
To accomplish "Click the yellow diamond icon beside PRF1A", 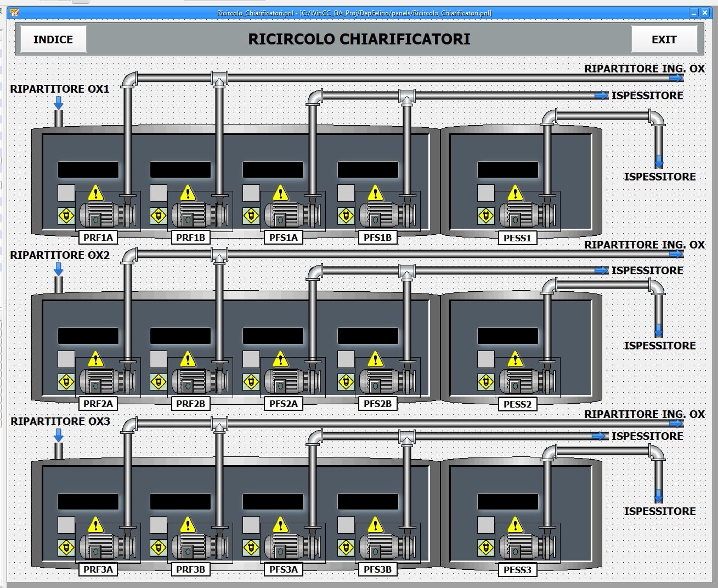I will 66,216.
